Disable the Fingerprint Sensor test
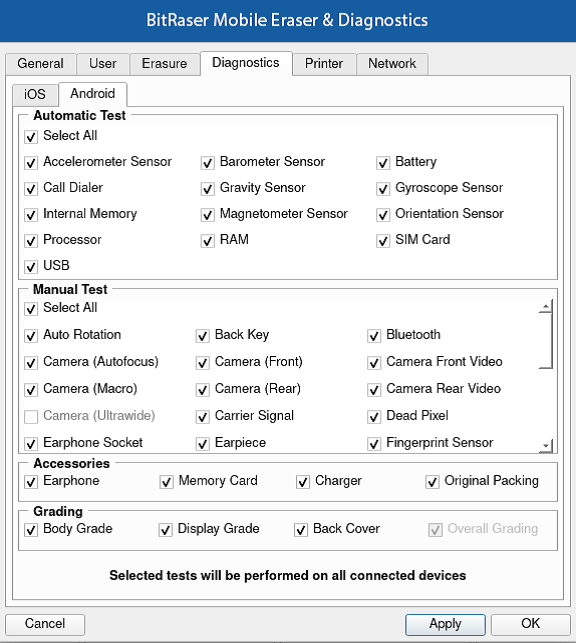This screenshot has height=643, width=576. pos(374,444)
